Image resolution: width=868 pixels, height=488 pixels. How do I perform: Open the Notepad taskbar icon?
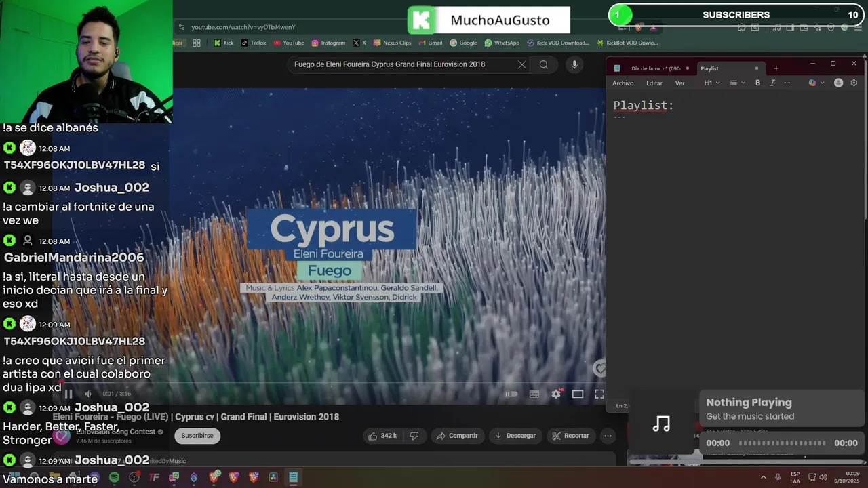(293, 477)
